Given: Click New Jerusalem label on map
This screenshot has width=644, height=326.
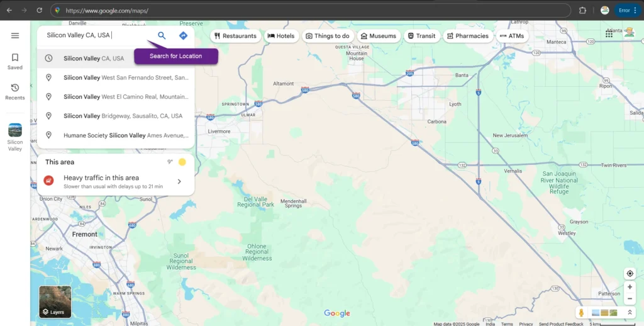Looking at the screenshot, I should (x=511, y=135).
